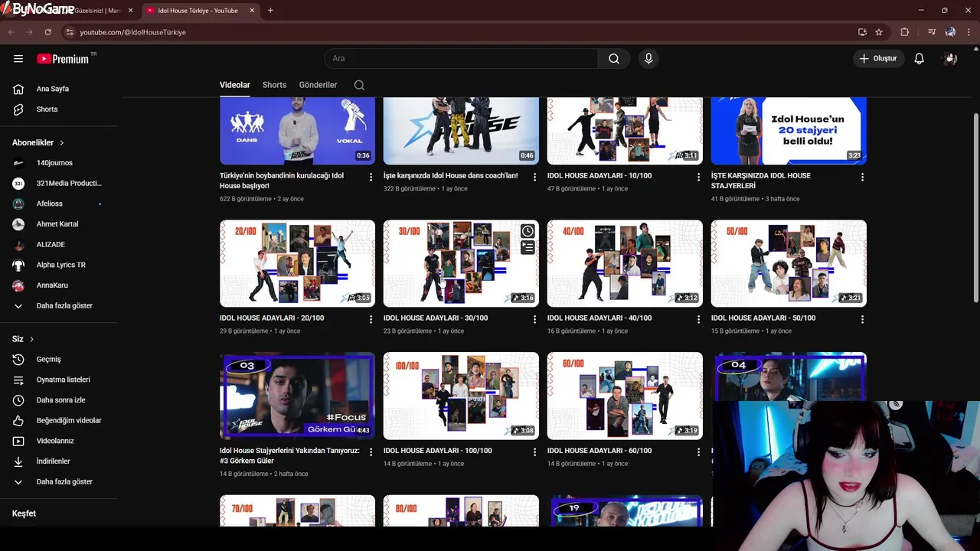
Task: Open title Türkiye'nin boybandinin kurulacağı Idol House
Action: (282, 181)
